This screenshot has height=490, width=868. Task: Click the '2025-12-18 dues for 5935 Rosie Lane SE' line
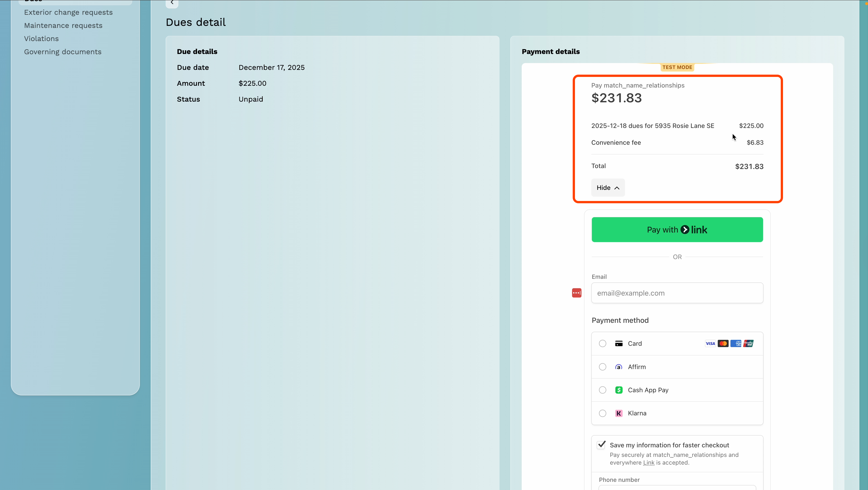653,126
